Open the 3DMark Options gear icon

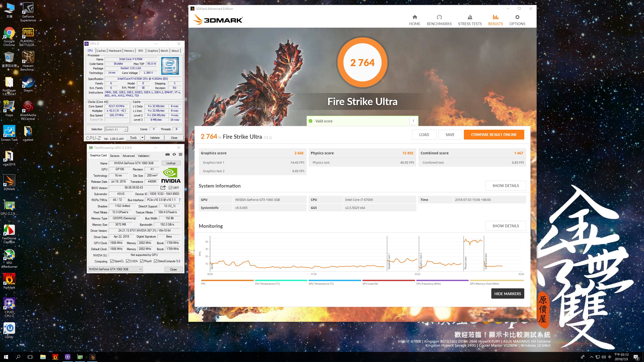pyautogui.click(x=517, y=17)
